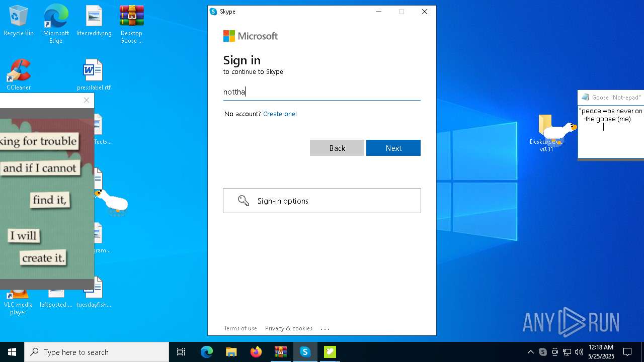Viewport: 644px width, 362px height.
Task: Open the more options ellipsis in footer
Action: pyautogui.click(x=325, y=329)
